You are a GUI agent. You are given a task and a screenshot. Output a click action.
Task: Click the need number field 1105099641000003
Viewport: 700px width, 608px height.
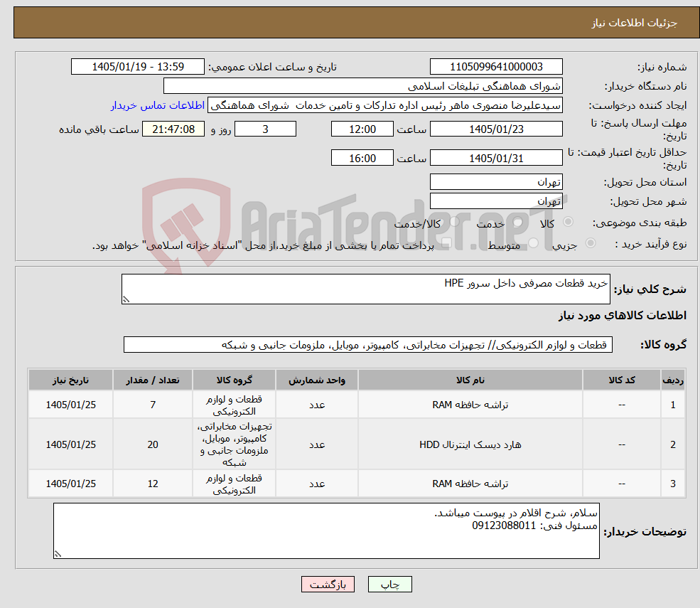[496, 67]
